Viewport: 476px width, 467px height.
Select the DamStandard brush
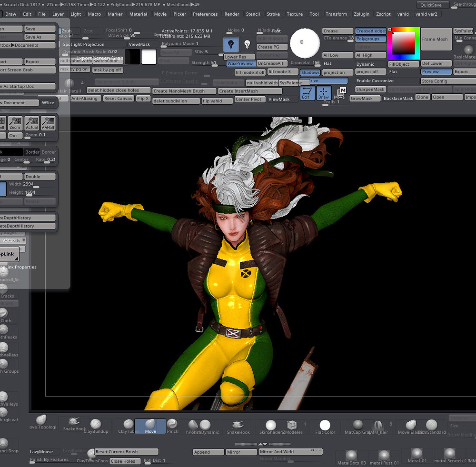[432, 427]
